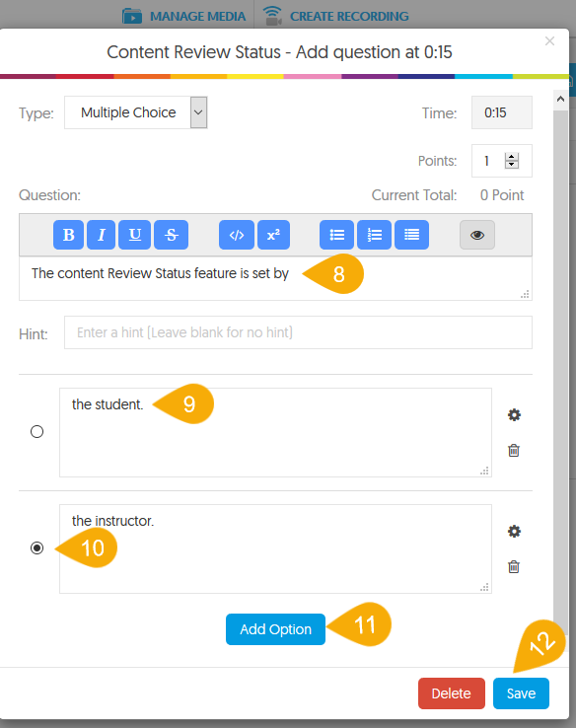Select 'the instructor.' radio button

coord(37,548)
